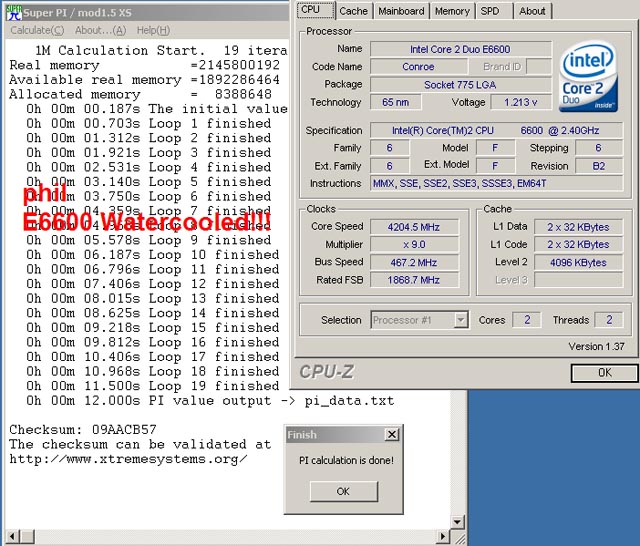Click the Ext. Family value '6'

[389, 166]
